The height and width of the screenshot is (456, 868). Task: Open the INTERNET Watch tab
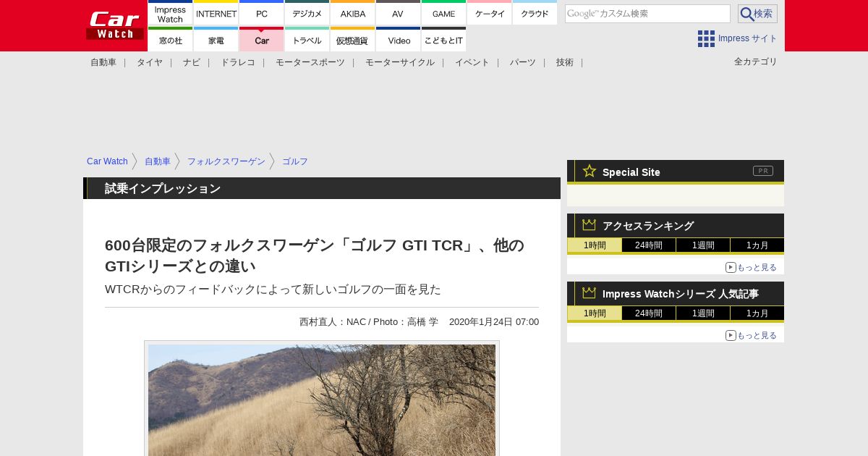click(x=216, y=13)
